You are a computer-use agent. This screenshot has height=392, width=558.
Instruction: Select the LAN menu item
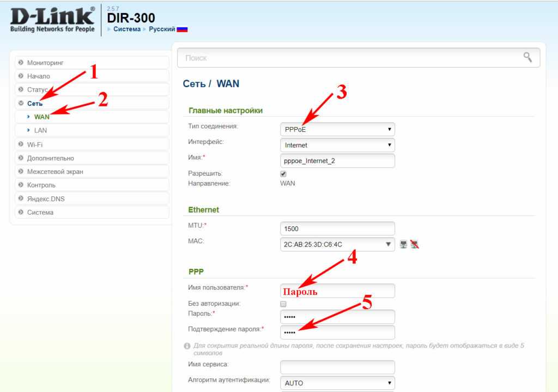point(40,130)
